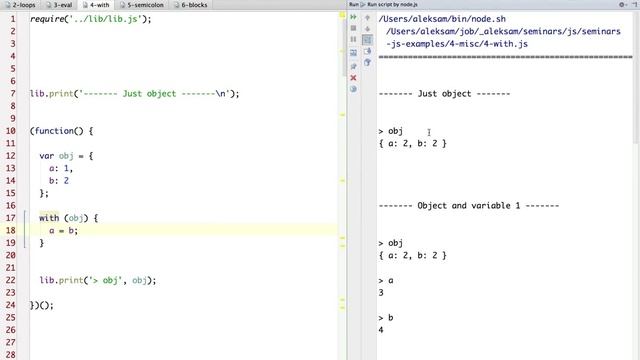Toggle soft-wrap in run console
The image size is (640, 360).
(x=367, y=40)
